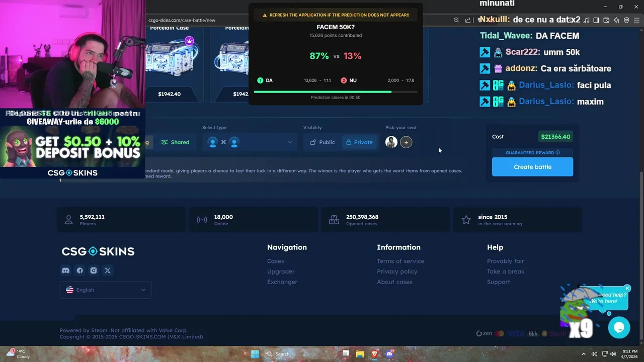Open Brave VPN shield icon
This screenshot has width=644, height=362.
tap(626, 20)
